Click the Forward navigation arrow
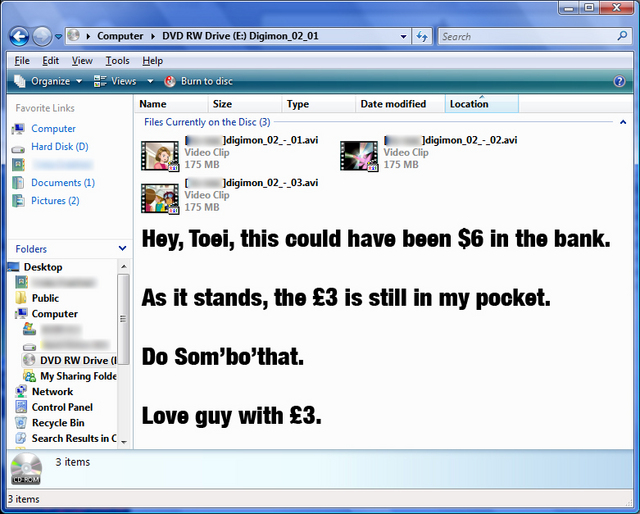The width and height of the screenshot is (640, 514). coord(42,36)
